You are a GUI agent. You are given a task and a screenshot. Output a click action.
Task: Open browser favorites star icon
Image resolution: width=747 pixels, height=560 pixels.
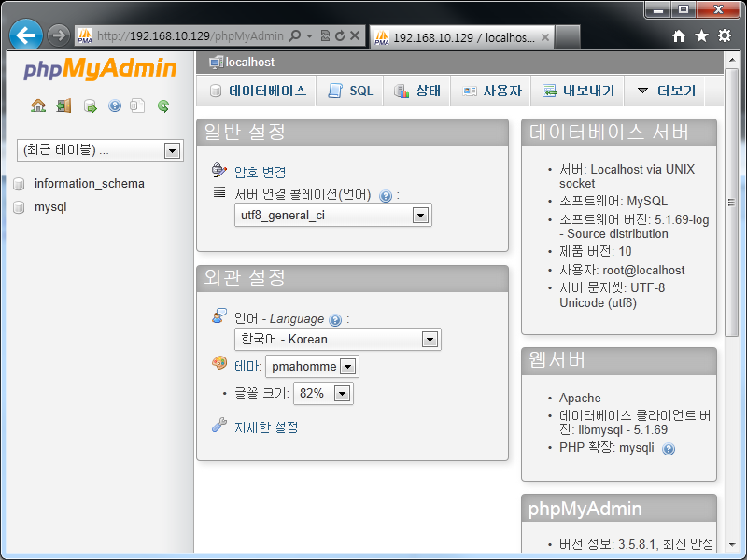[701, 35]
